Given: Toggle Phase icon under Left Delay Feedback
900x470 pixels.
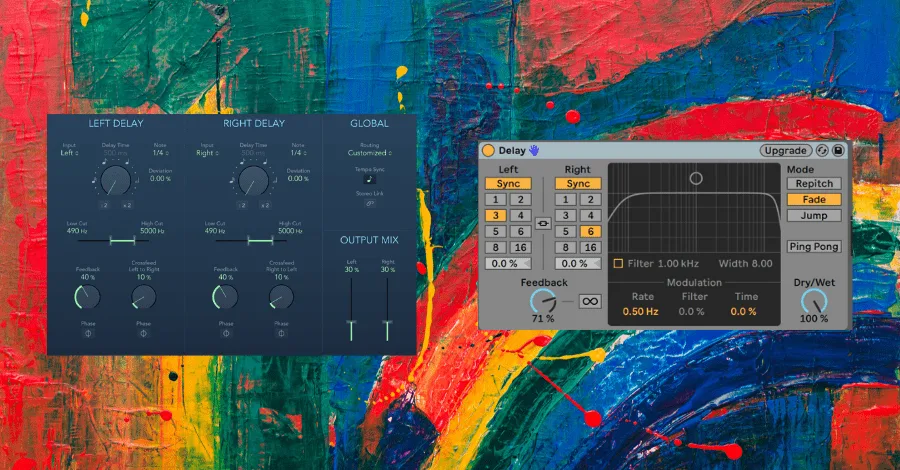Looking at the screenshot, I should pos(88,333).
